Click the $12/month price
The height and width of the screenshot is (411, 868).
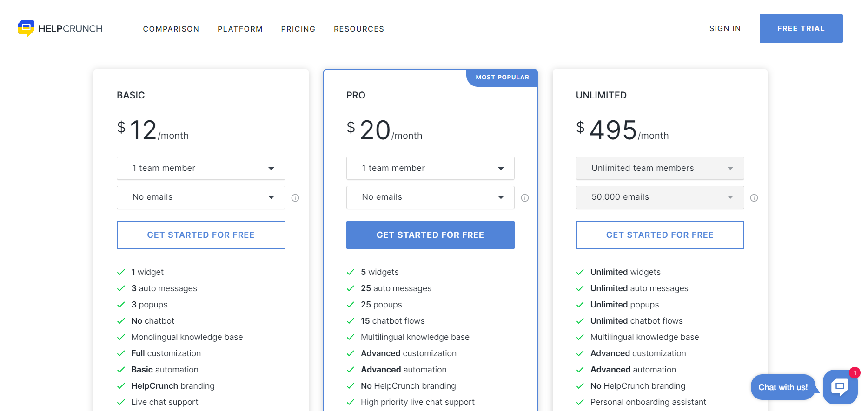152,130
